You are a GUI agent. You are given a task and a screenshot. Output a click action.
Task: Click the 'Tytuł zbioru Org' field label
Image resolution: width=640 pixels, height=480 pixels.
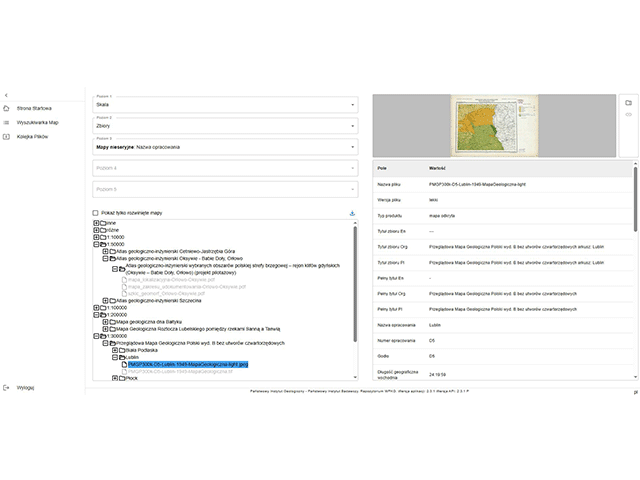point(392,247)
